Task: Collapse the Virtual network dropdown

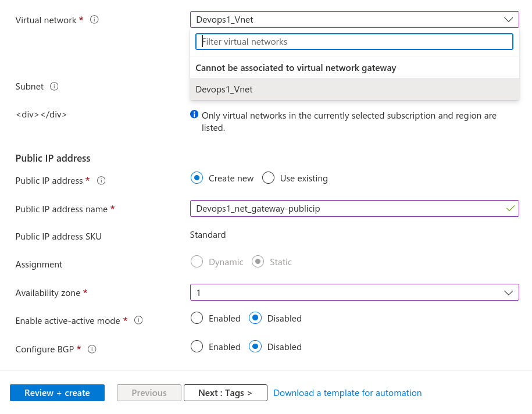Action: click(509, 20)
